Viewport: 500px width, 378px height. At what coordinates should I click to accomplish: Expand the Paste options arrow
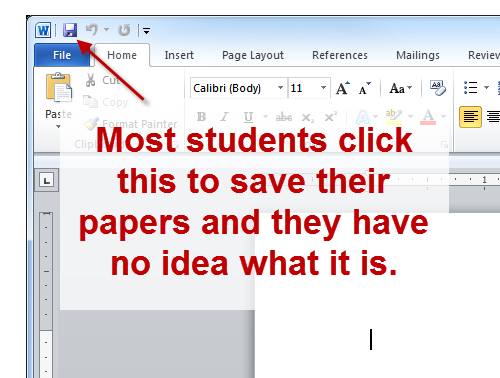point(58,126)
